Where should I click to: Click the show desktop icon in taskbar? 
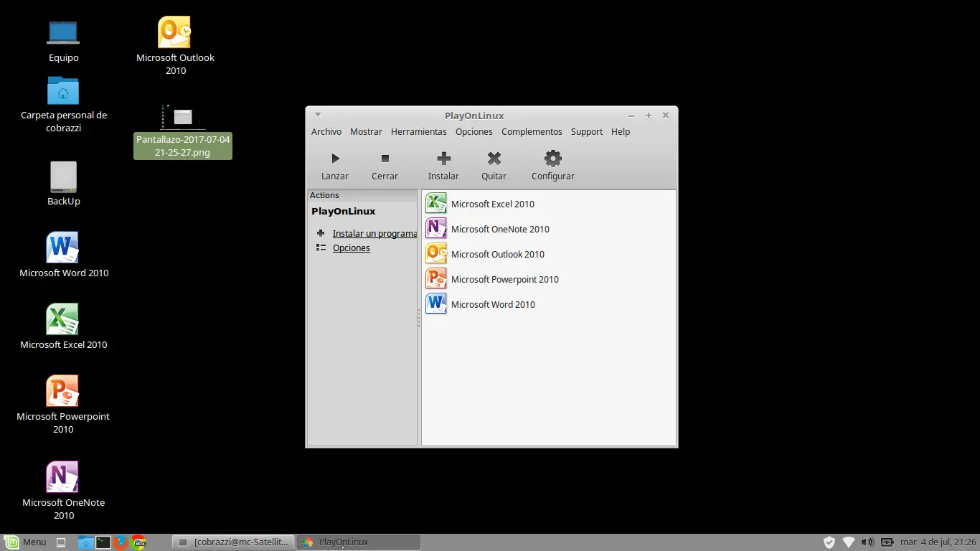tap(61, 542)
